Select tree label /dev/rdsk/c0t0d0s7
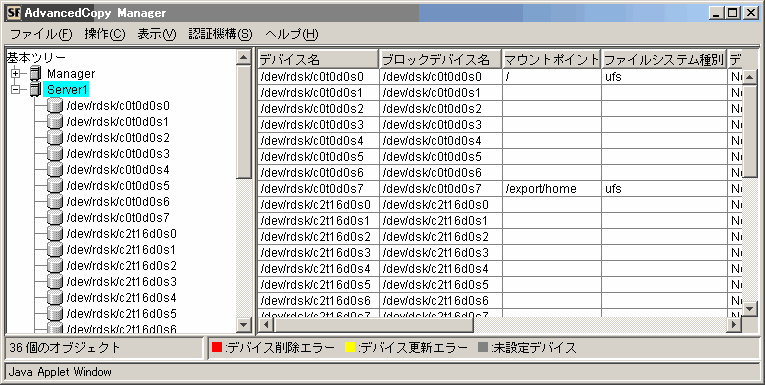Image resolution: width=765 pixels, height=385 pixels. (x=118, y=218)
